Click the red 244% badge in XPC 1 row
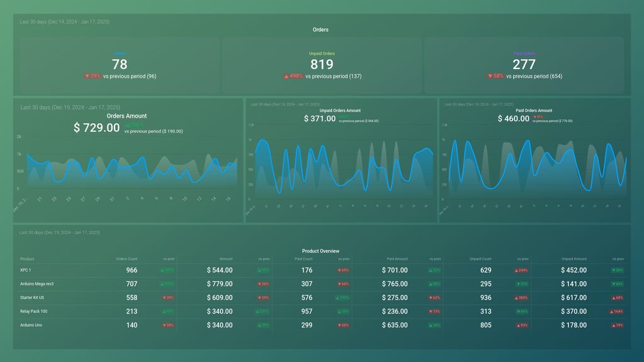Screen dimensions: 644x362 [x=521, y=270]
